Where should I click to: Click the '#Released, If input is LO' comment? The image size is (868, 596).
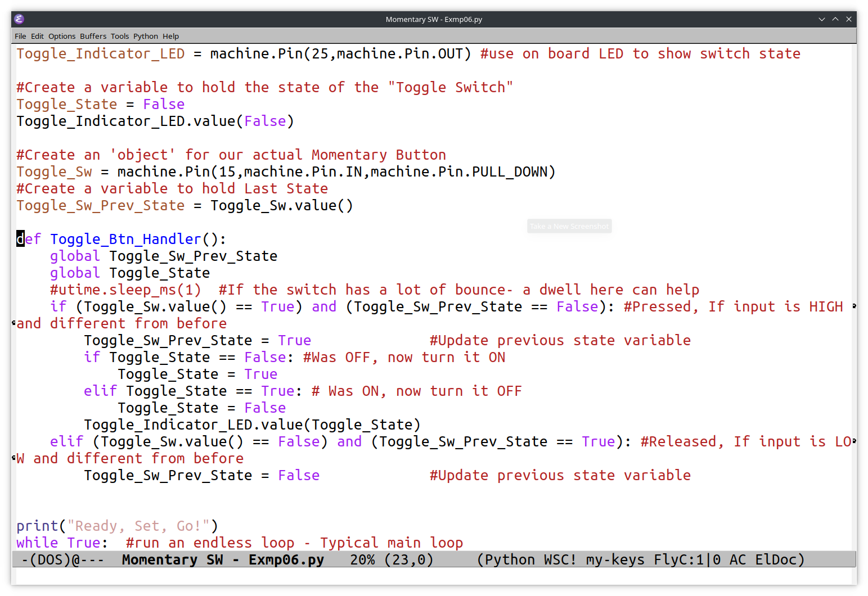click(746, 442)
